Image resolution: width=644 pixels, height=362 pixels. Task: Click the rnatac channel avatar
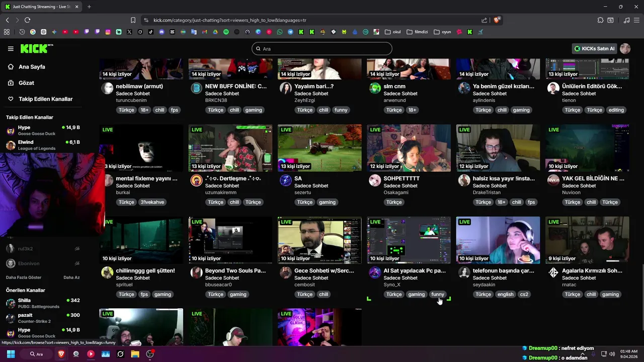[x=553, y=273]
